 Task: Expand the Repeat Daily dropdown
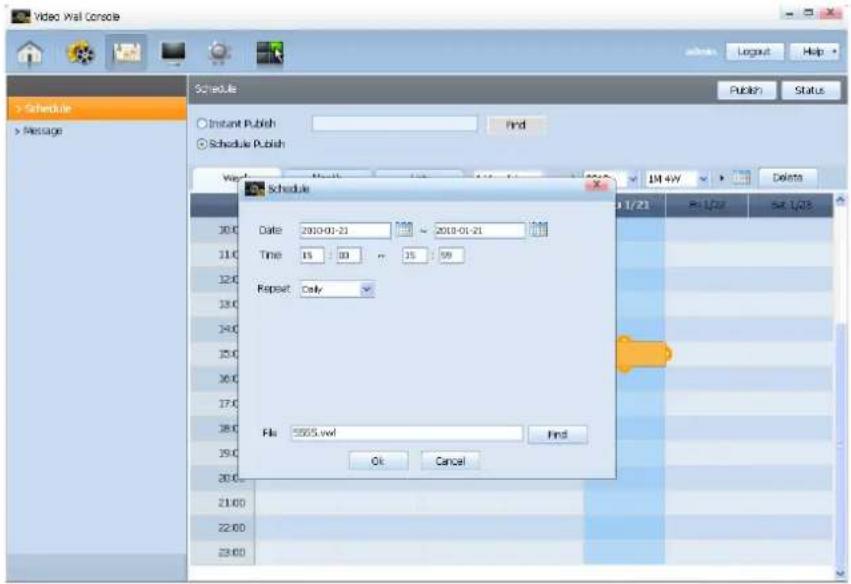pos(367,289)
